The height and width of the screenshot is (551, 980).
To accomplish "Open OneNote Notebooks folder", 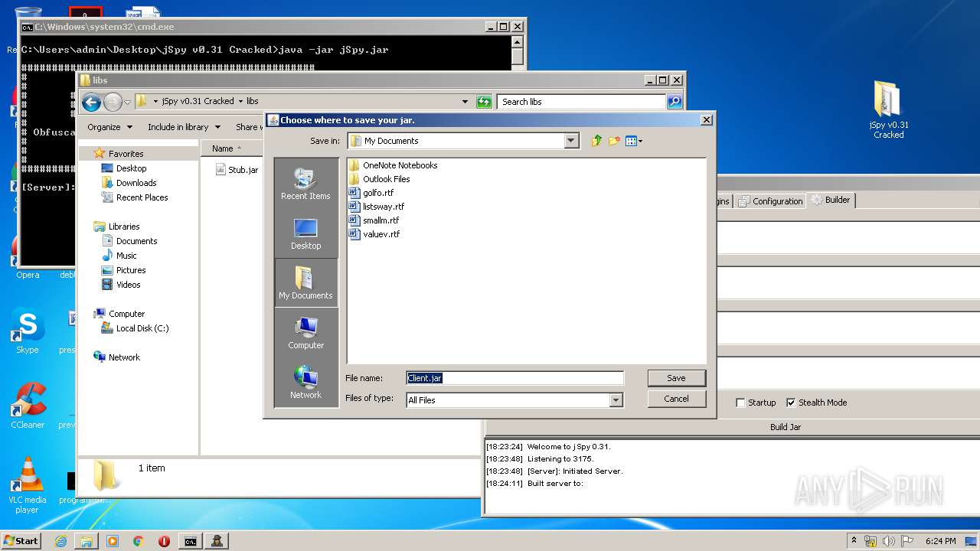I will tap(393, 165).
